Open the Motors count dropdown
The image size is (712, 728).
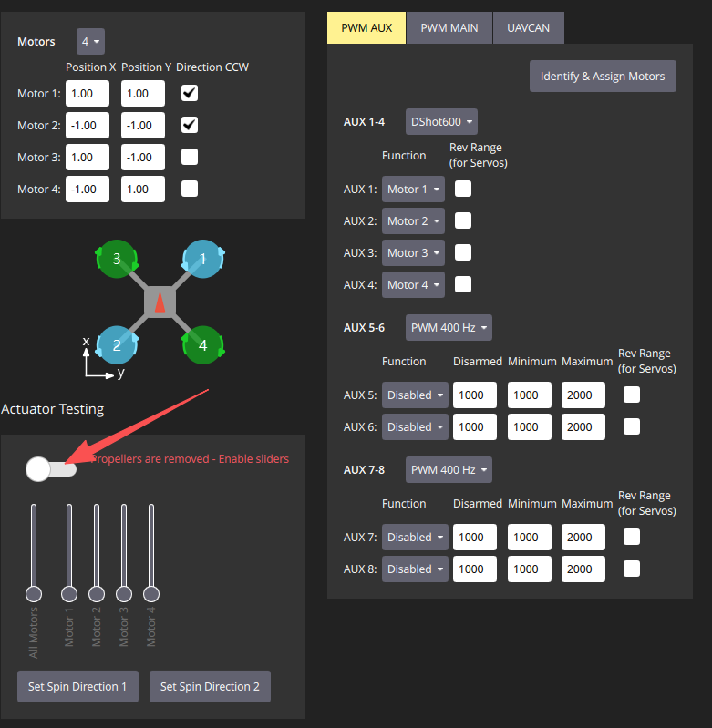[x=90, y=41]
